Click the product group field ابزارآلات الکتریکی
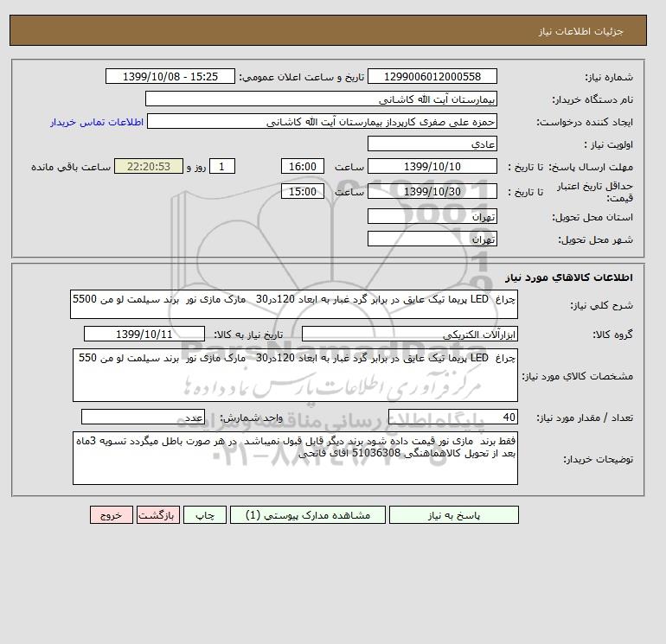This screenshot has height=644, width=666. point(410,334)
